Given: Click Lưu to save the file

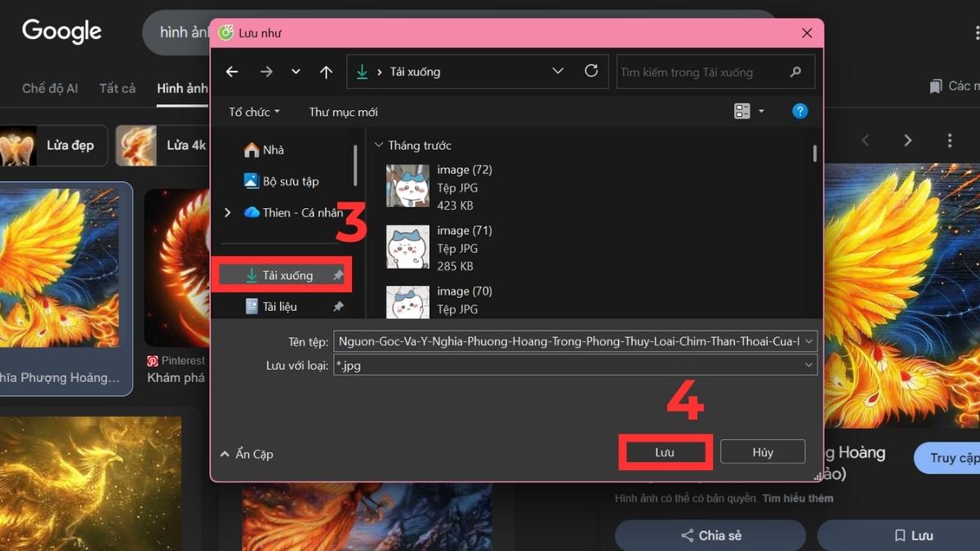Looking at the screenshot, I should 665,452.
